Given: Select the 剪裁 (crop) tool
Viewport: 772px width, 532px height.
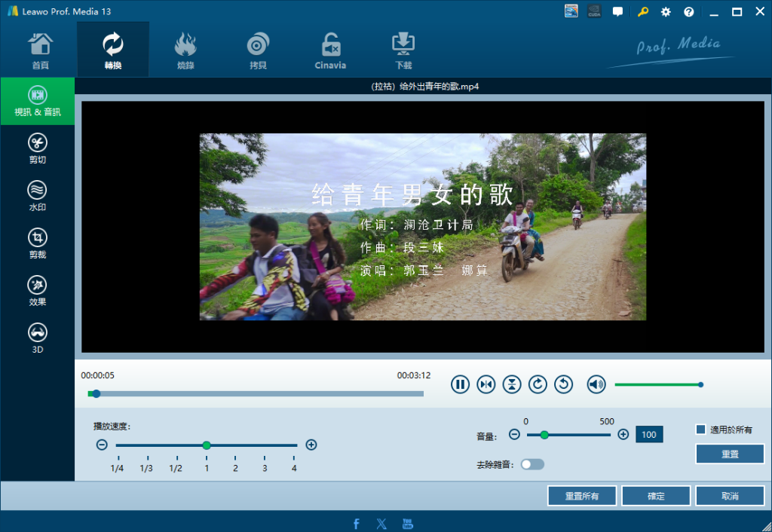Looking at the screenshot, I should point(38,243).
